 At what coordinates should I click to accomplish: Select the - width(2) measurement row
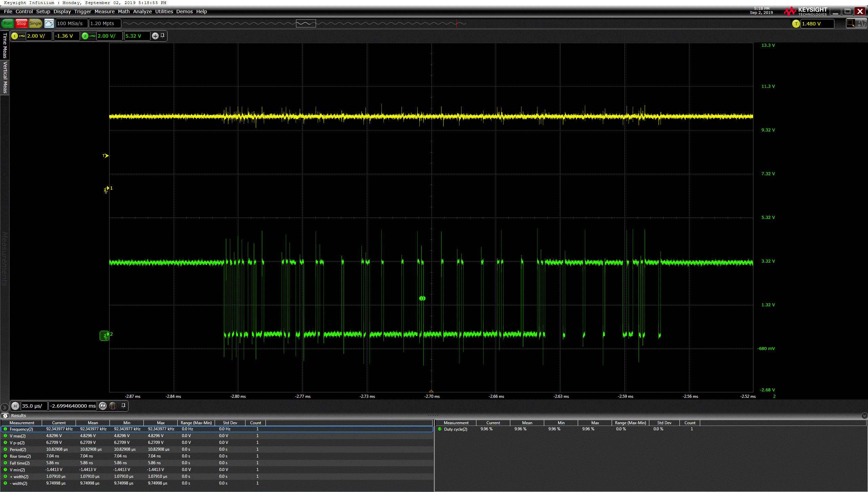pos(217,483)
